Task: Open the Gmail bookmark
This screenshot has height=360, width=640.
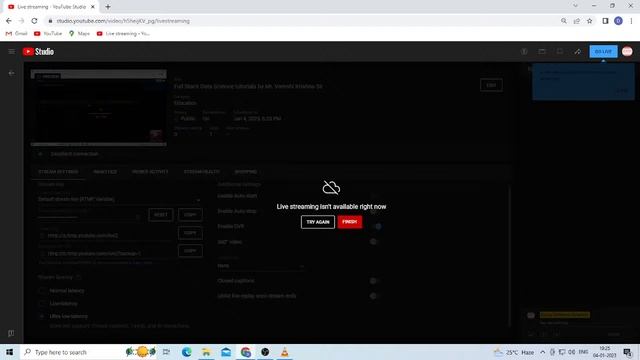Action: (16, 33)
